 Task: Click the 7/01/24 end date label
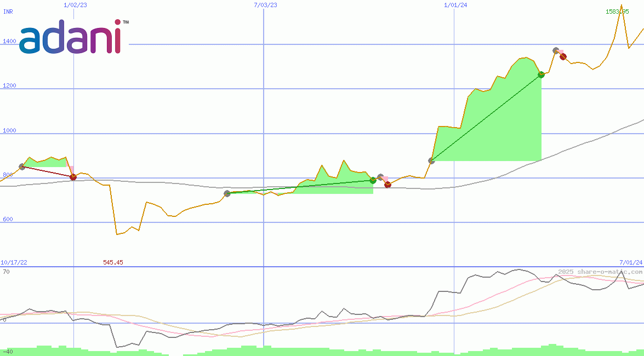630,263
